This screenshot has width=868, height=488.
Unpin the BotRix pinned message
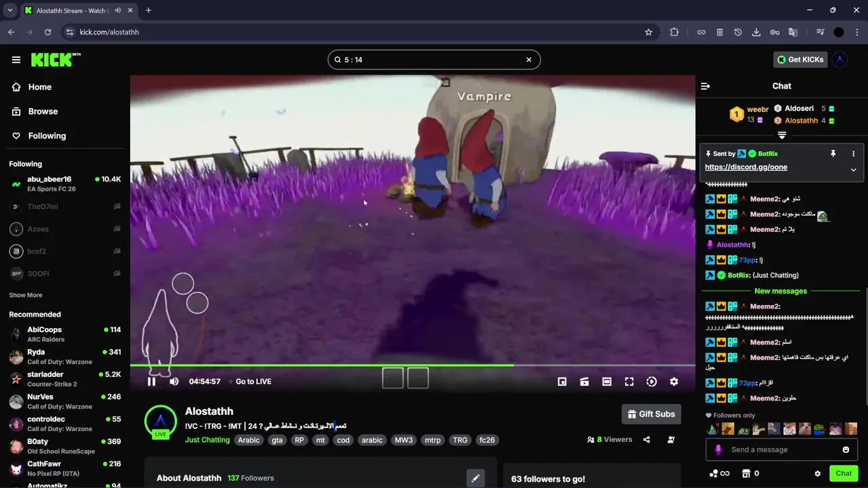tap(833, 154)
